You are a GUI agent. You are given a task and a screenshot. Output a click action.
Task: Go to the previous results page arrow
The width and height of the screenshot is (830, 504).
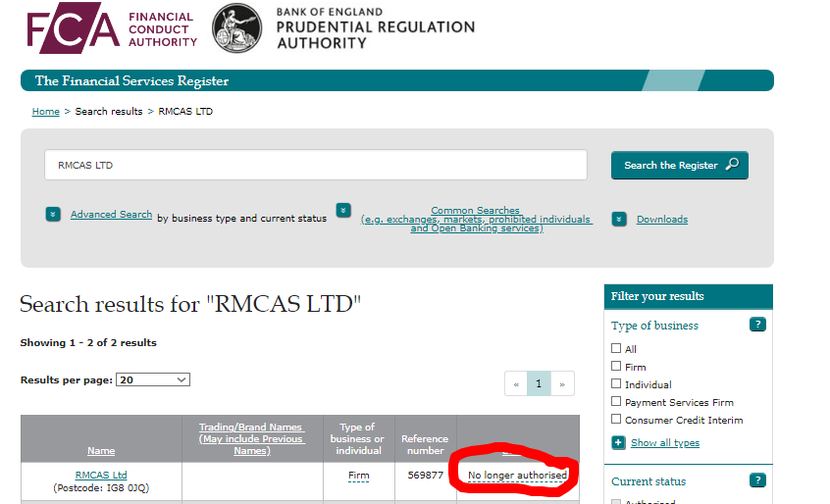(x=516, y=384)
